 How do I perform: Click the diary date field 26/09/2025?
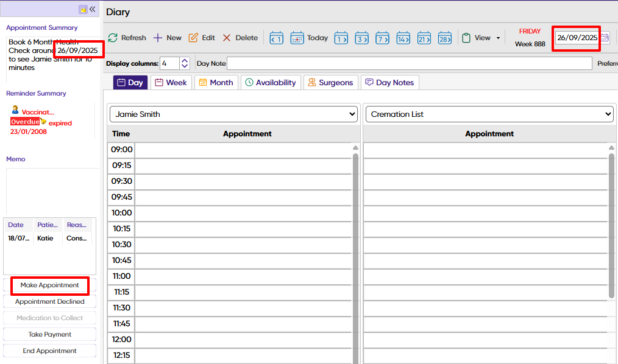coord(577,38)
